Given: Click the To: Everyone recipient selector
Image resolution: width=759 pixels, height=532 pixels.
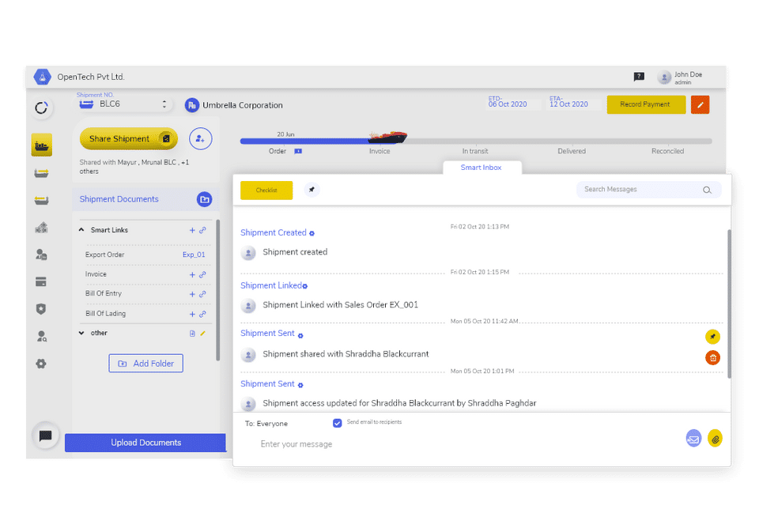Looking at the screenshot, I should tap(266, 424).
